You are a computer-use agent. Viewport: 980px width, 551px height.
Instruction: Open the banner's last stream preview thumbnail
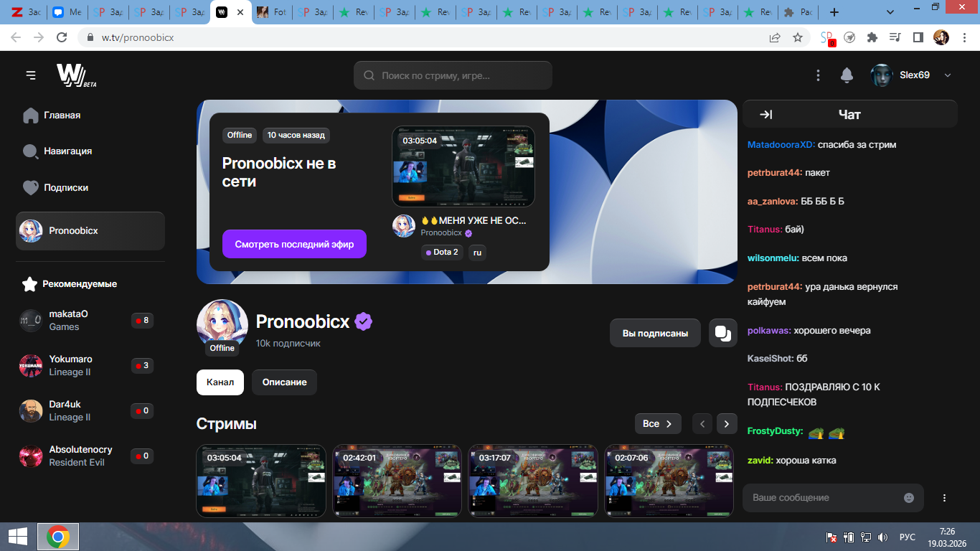pos(463,166)
